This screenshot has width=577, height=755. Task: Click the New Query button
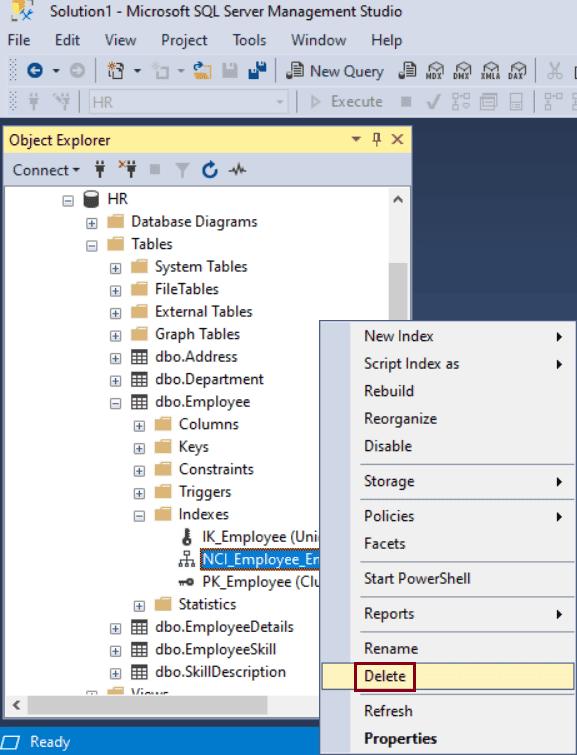pos(335,71)
